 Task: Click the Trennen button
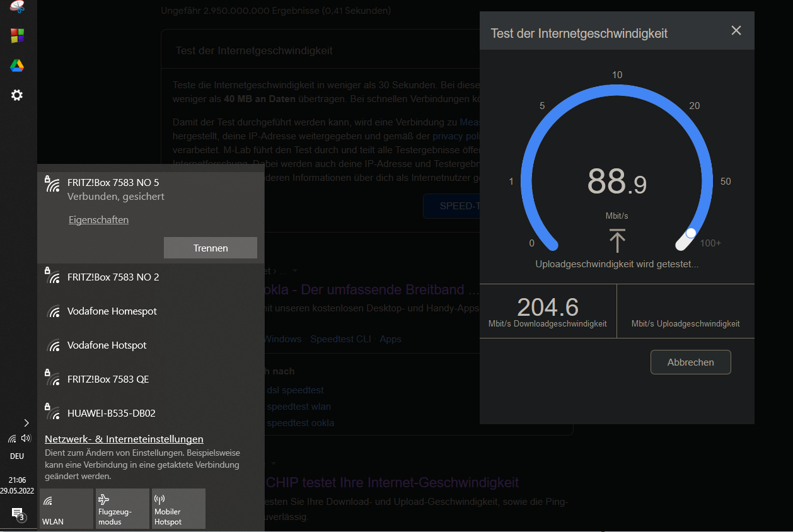[x=211, y=248]
